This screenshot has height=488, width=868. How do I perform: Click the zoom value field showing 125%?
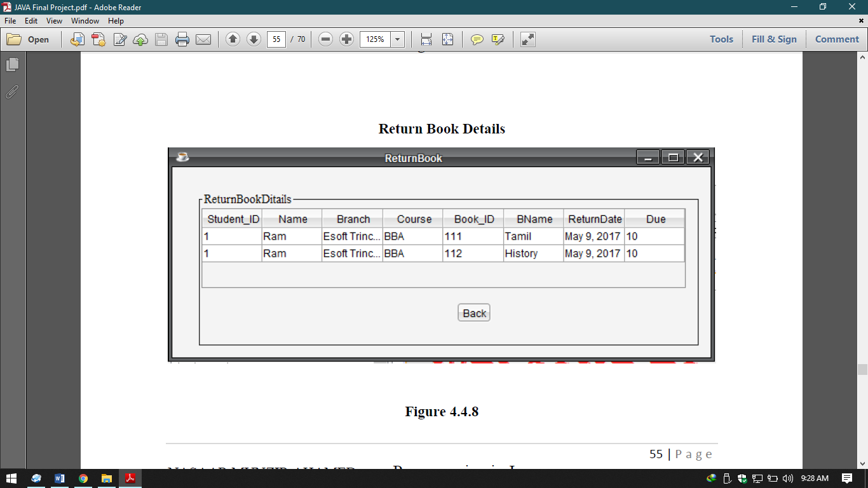pos(376,39)
